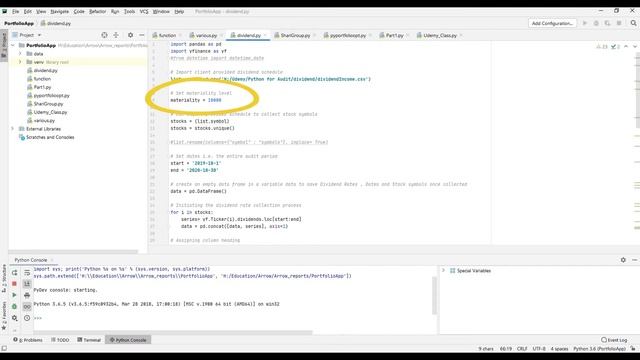Switch to the various.py editor tab
The image size is (640, 360).
click(206, 36)
